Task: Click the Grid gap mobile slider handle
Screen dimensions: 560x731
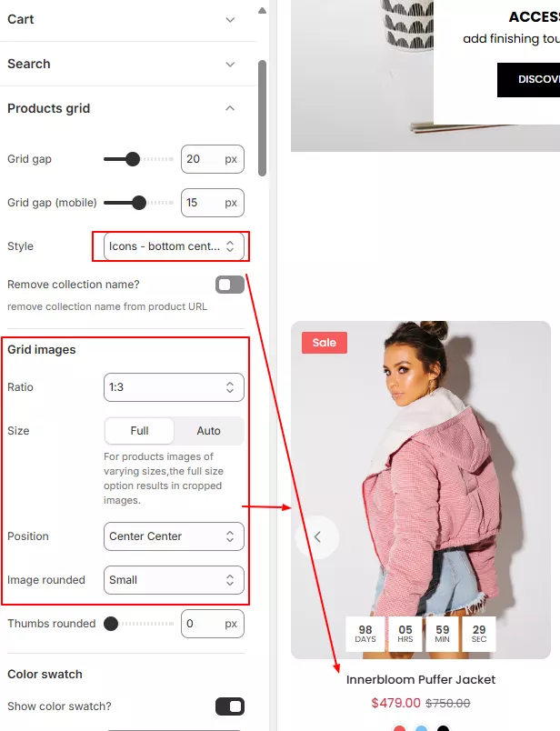Action: [x=139, y=203]
